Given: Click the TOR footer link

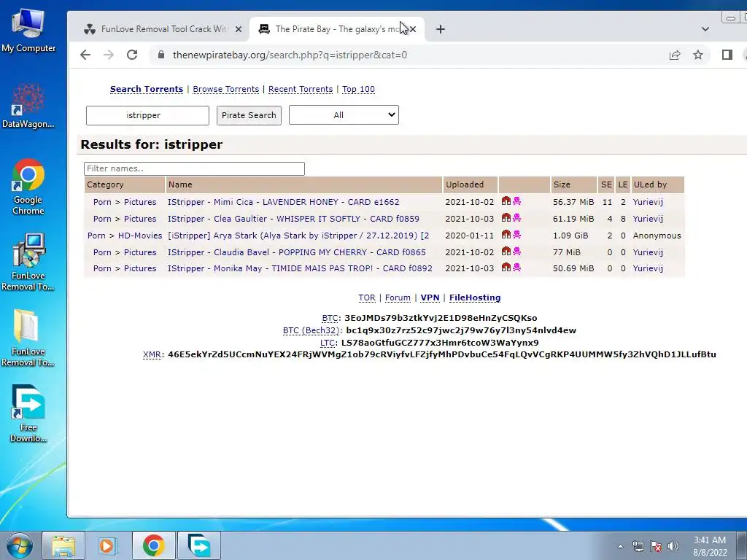Looking at the screenshot, I should [366, 297].
